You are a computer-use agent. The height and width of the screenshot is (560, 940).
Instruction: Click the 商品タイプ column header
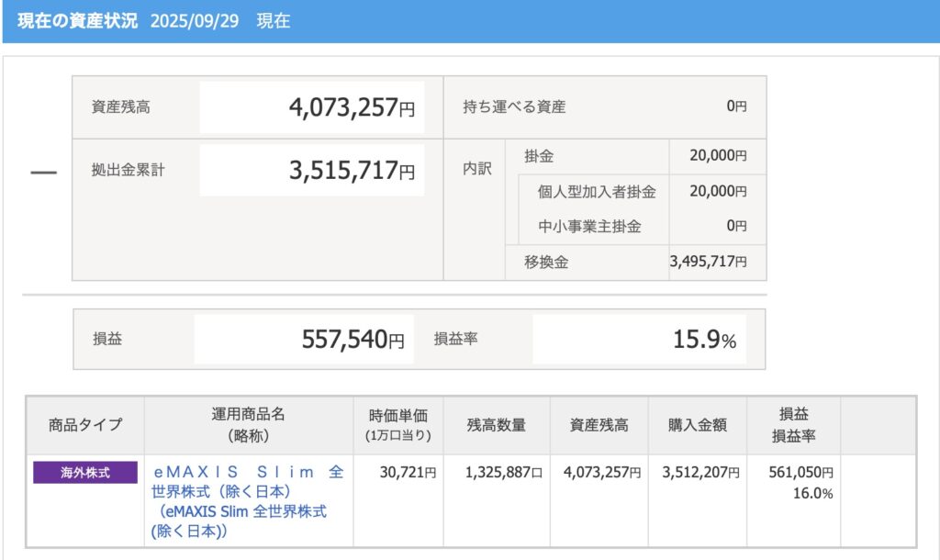pos(85,424)
